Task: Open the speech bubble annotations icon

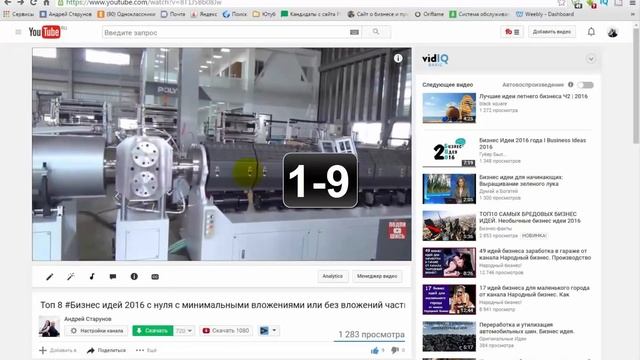Action: [113, 277]
